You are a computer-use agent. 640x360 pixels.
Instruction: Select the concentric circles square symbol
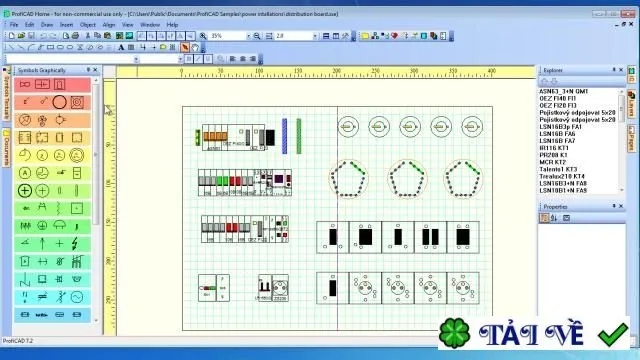(x=77, y=102)
